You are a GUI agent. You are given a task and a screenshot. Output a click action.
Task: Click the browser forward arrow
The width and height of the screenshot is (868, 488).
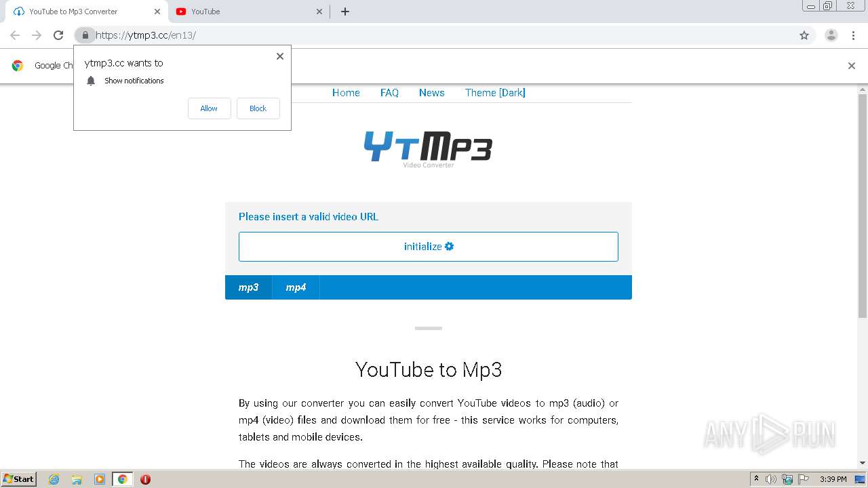tap(37, 35)
